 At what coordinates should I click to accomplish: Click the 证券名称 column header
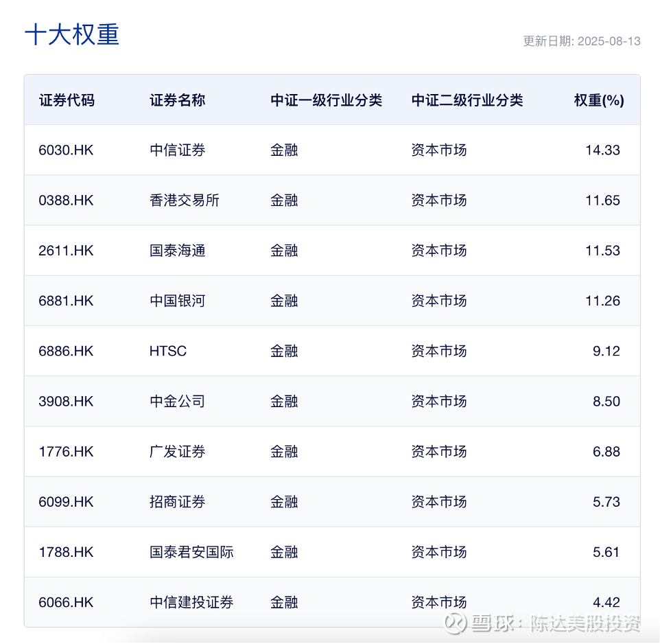(177, 100)
